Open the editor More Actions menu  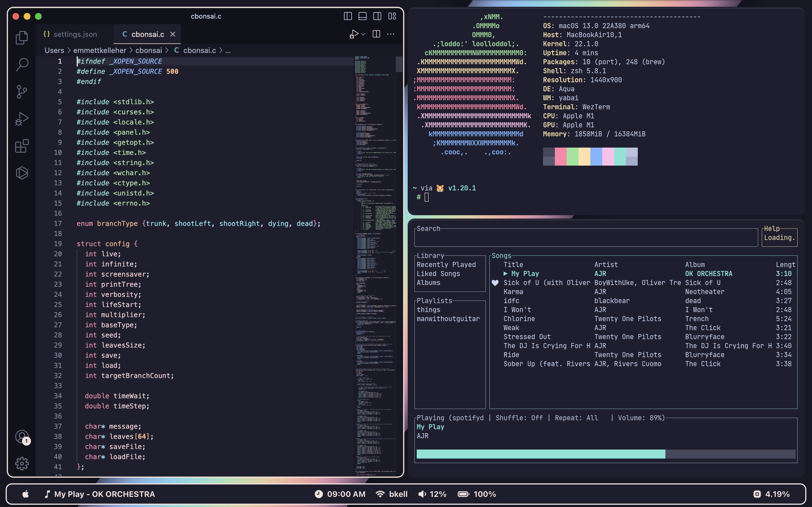391,34
